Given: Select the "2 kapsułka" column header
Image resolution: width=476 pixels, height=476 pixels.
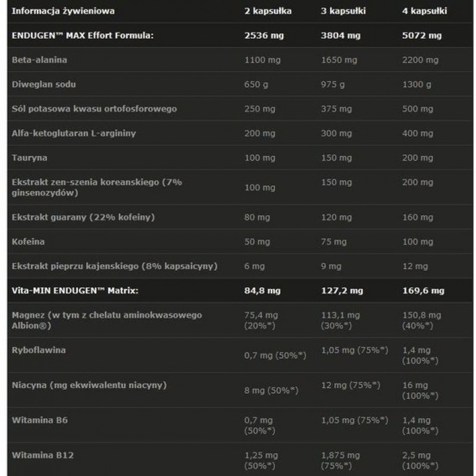Looking at the screenshot, I should tap(268, 11).
